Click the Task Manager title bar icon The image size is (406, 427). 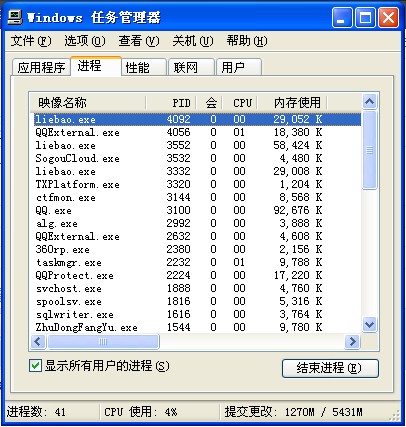(15, 17)
